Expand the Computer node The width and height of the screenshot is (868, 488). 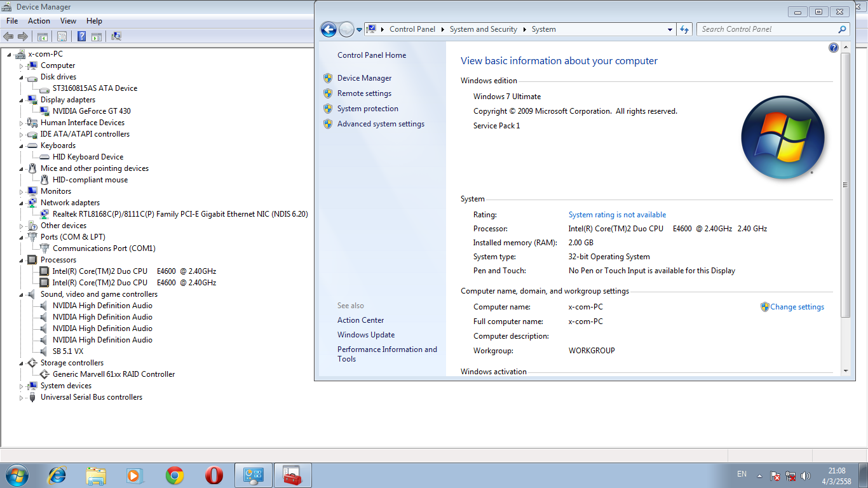click(x=21, y=66)
